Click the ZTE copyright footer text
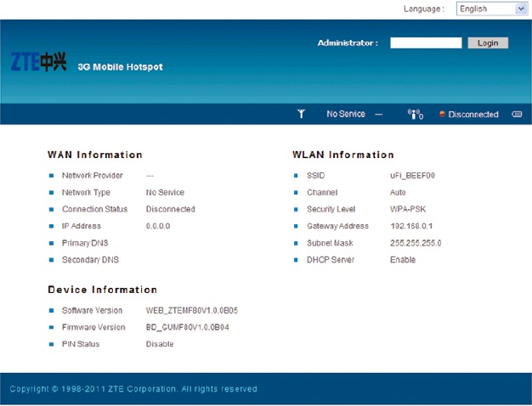The image size is (532, 406). coord(133,389)
